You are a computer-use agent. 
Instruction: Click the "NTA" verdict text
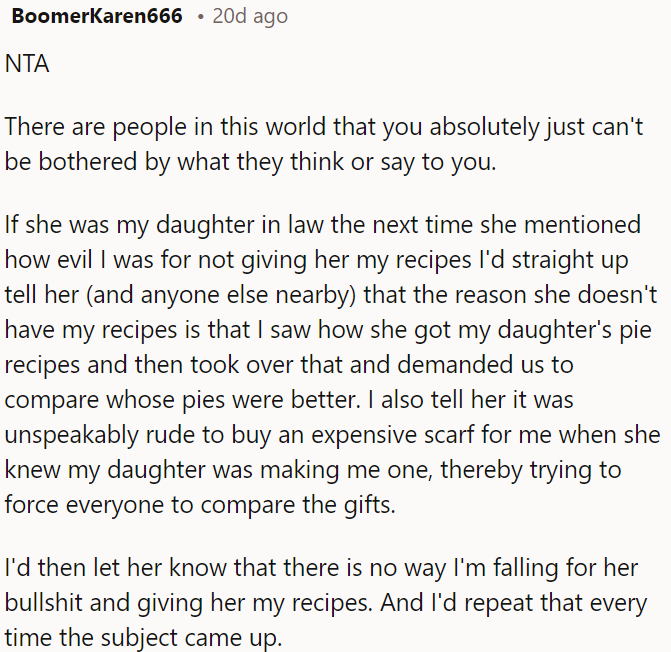[27, 64]
